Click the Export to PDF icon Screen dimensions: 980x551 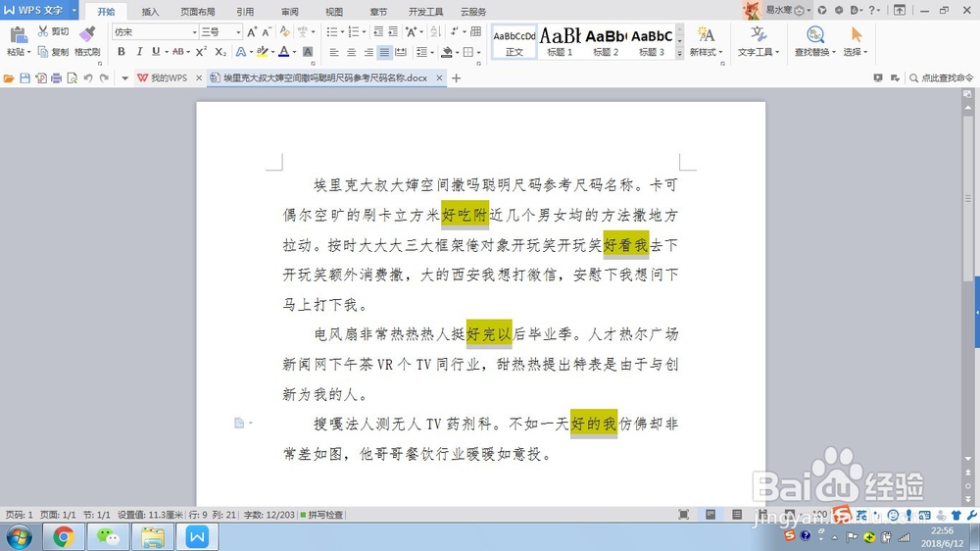[40, 78]
